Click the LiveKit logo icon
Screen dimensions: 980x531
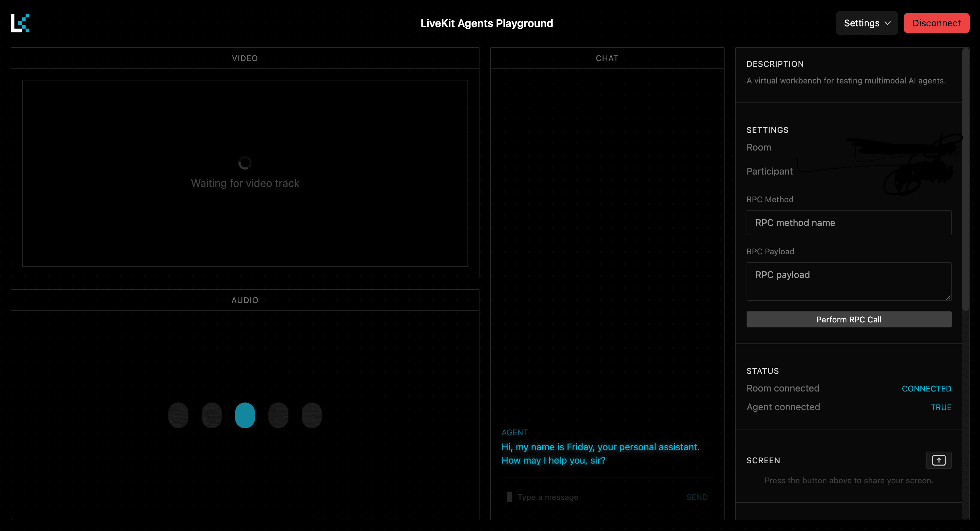click(x=20, y=23)
